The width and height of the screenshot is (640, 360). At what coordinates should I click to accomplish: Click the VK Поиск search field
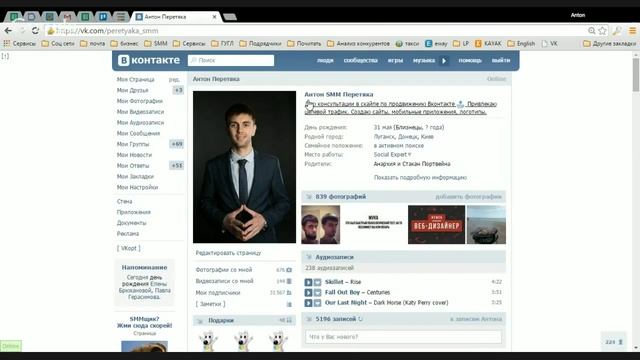pyautogui.click(x=231, y=60)
